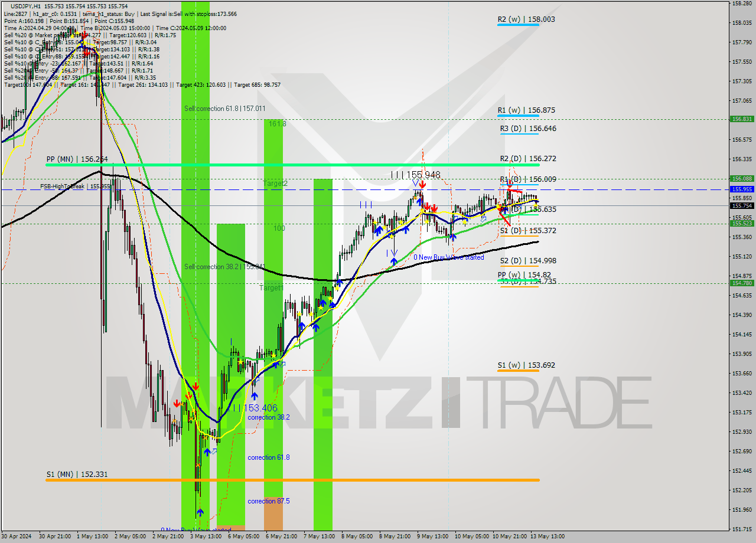The height and width of the screenshot is (543, 756).
Task: Click the correction 61.8 label
Action: tap(269, 457)
